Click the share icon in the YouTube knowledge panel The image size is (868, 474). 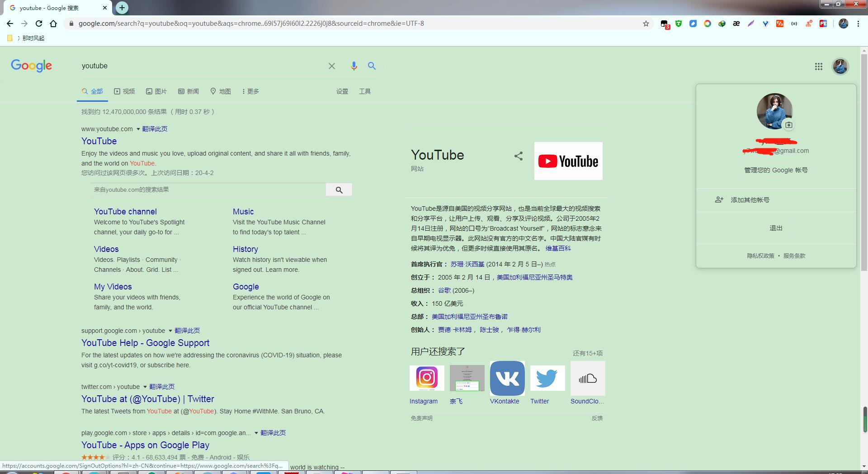[x=518, y=156]
